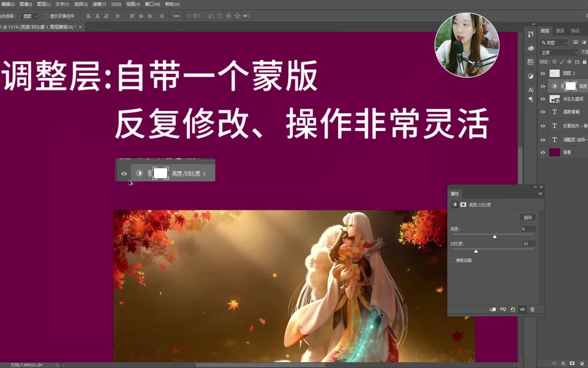The image size is (588, 368).
Task: Open the 图像(I) menu
Action: 26,4
